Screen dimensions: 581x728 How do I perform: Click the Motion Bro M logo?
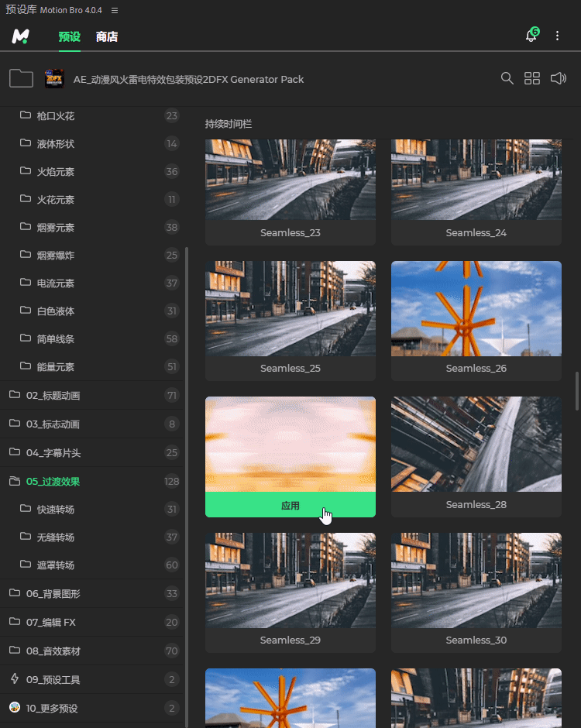(20, 36)
